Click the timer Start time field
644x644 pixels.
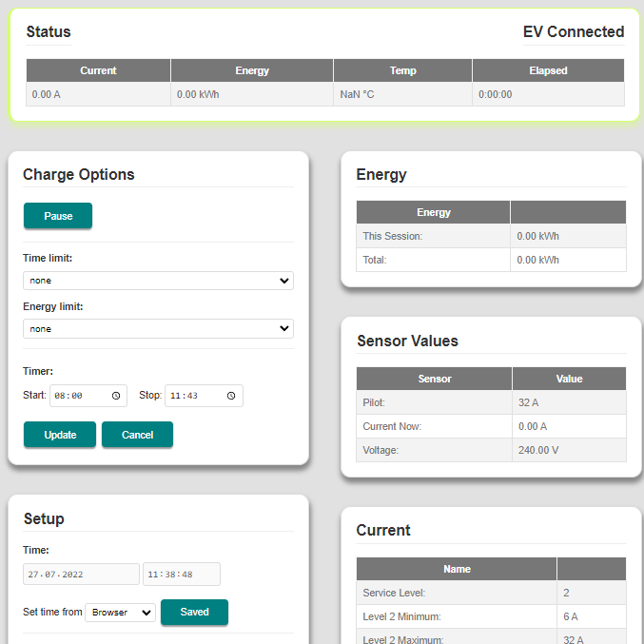(88, 396)
